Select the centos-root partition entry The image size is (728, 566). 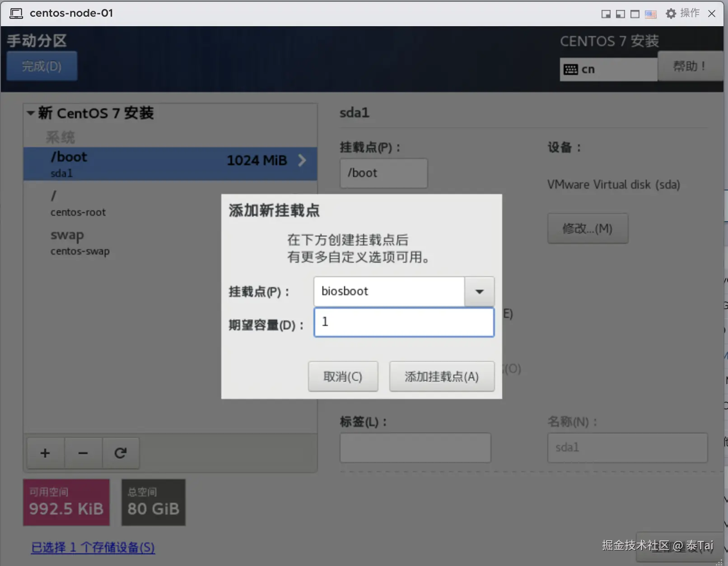coord(78,203)
